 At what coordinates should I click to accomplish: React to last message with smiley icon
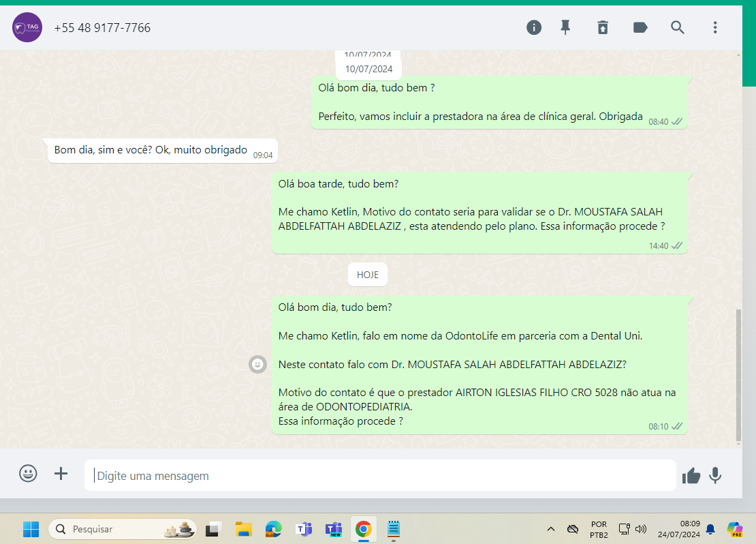257,365
